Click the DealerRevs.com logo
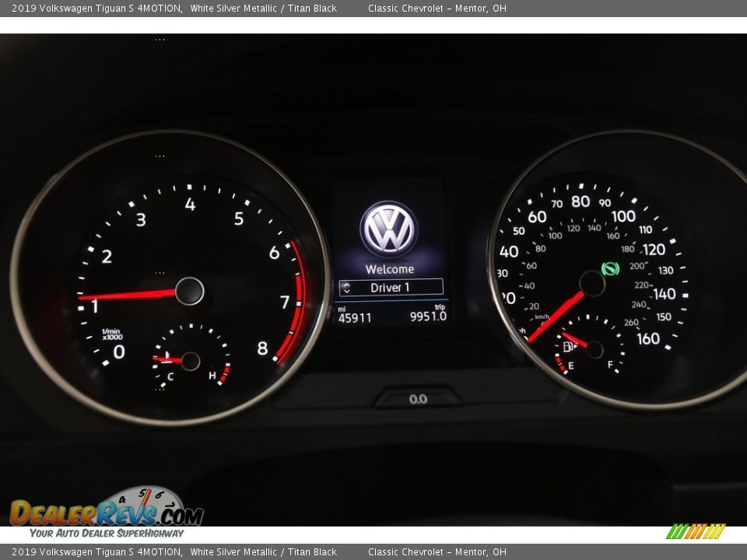 (x=107, y=508)
